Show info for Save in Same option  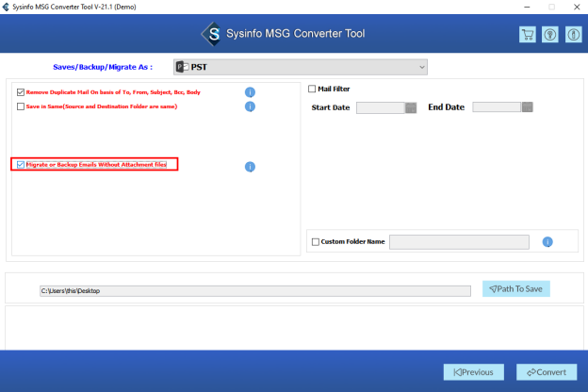point(250,106)
